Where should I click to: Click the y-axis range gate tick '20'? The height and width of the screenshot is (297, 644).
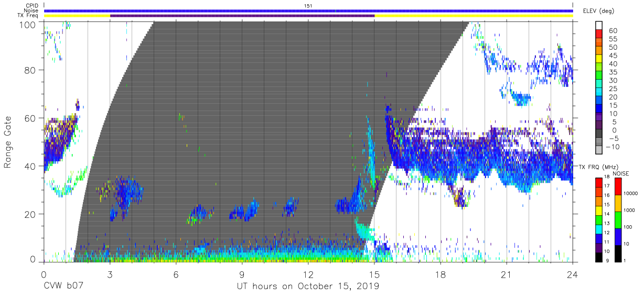coord(31,214)
